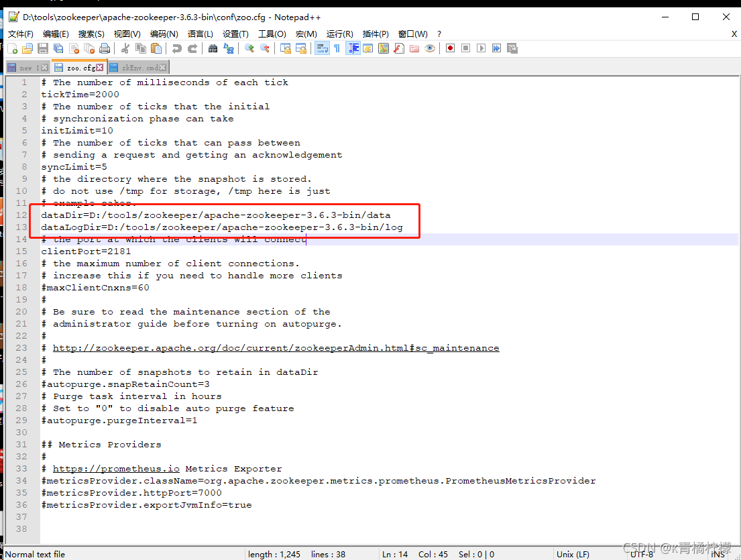The image size is (741, 560).
Task: Open the Document Map icon
Action: [384, 48]
